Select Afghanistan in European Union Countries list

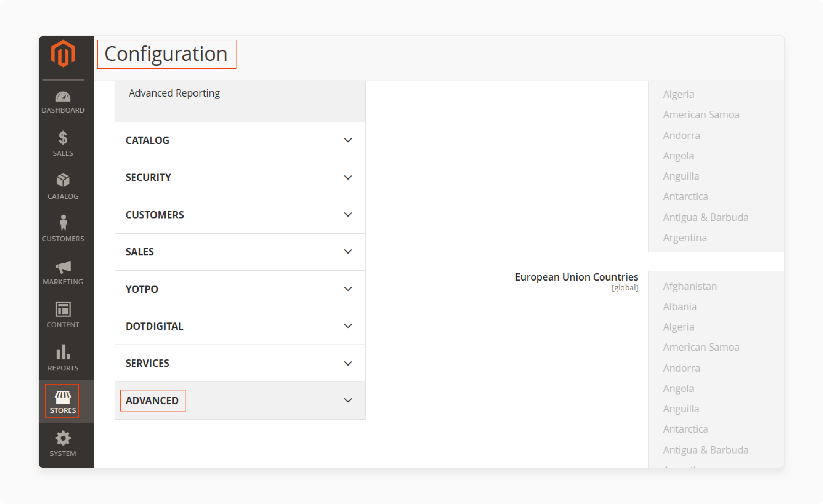[690, 286]
